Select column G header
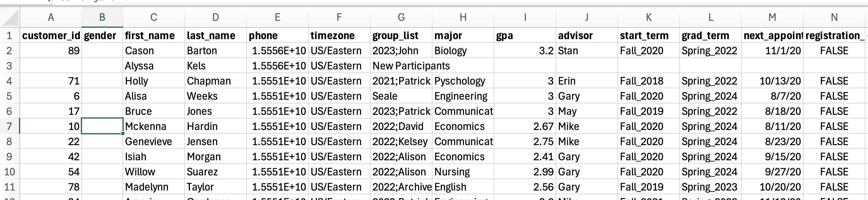Screen dimensions: 868x200 point(401,17)
